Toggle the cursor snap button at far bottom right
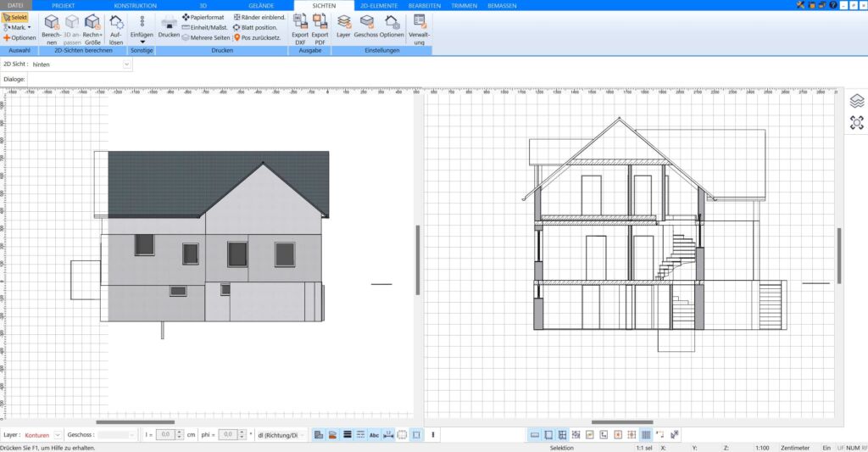The width and height of the screenshot is (868, 452). point(674,435)
